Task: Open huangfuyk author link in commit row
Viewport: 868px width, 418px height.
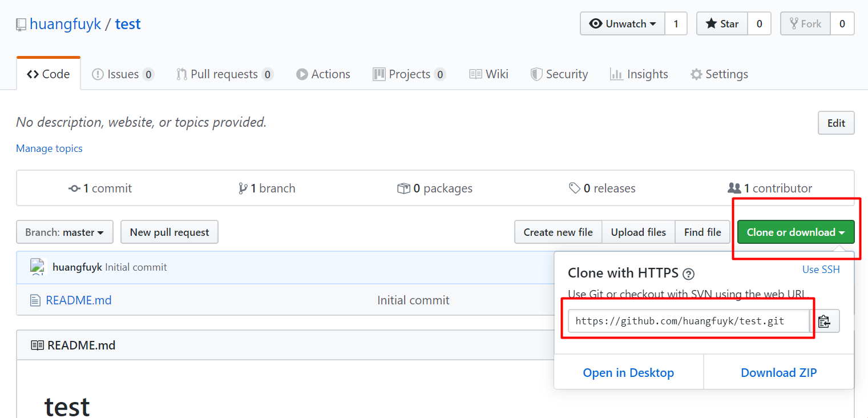Action: pos(77,267)
